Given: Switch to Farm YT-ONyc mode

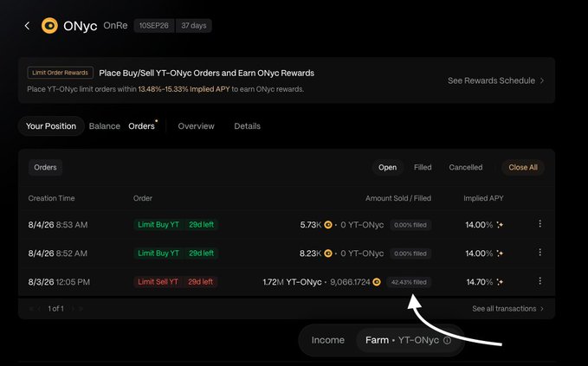Looking at the screenshot, I should (409, 340).
